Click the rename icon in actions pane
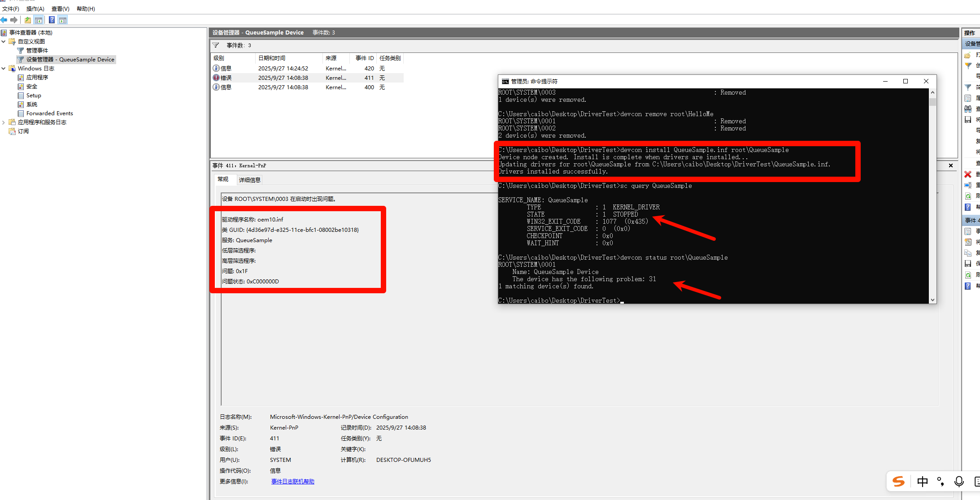Viewport: 980px width, 500px height. [968, 185]
